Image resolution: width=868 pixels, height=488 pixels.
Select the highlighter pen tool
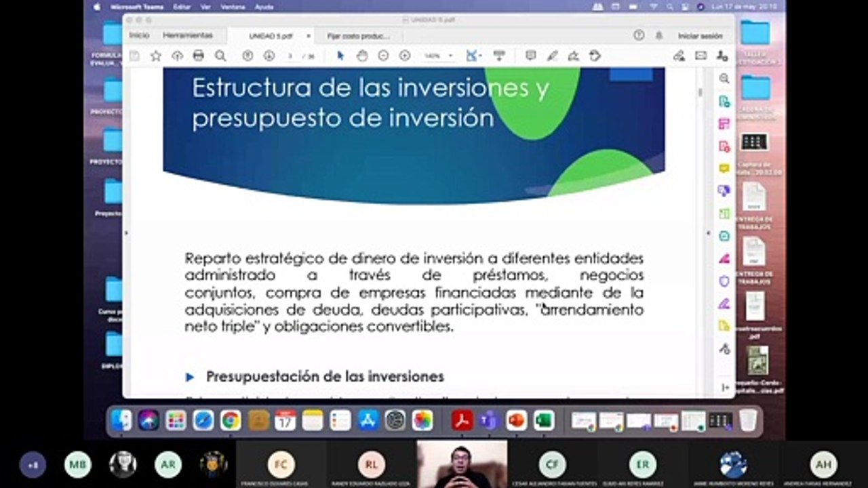pyautogui.click(x=553, y=56)
